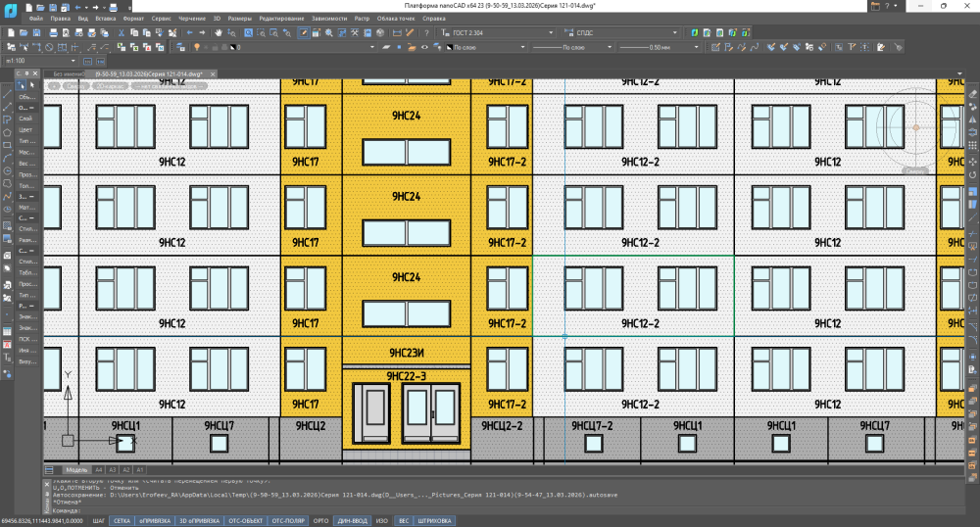Click the tools wrench-hammer icon
Image resolution: width=980 pixels, height=527 pixels.
click(355, 32)
